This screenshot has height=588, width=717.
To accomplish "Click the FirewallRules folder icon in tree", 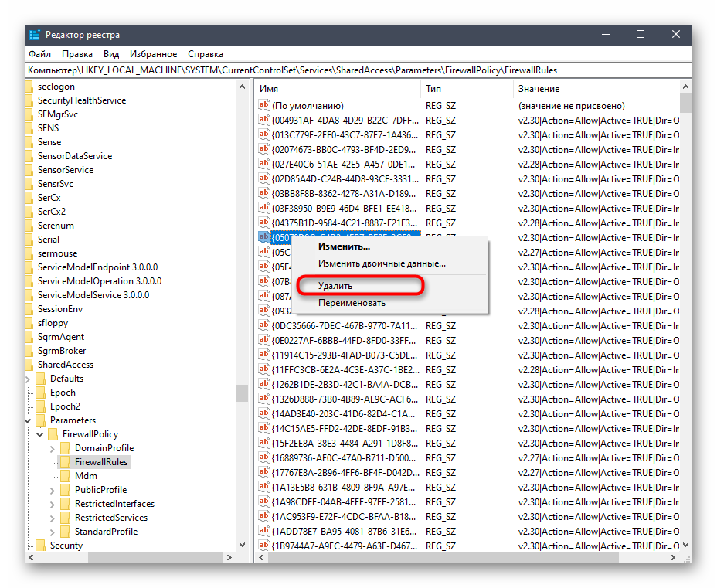I will [x=65, y=462].
